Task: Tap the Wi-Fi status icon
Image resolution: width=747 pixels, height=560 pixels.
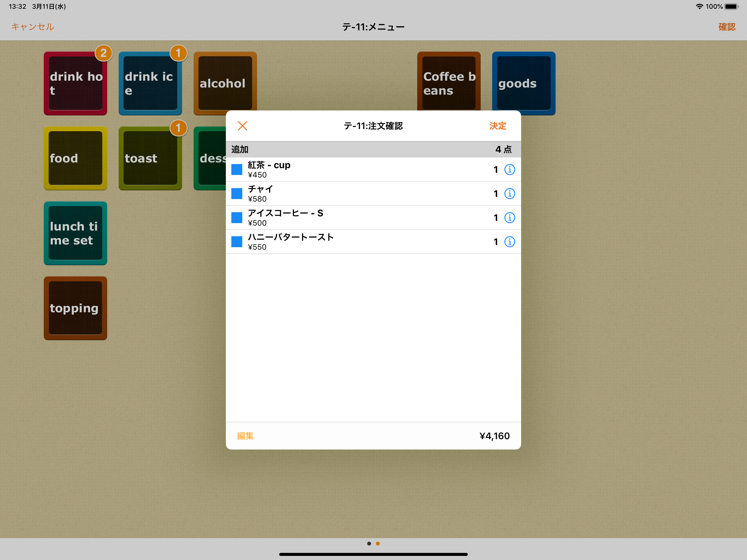Action: pyautogui.click(x=699, y=6)
